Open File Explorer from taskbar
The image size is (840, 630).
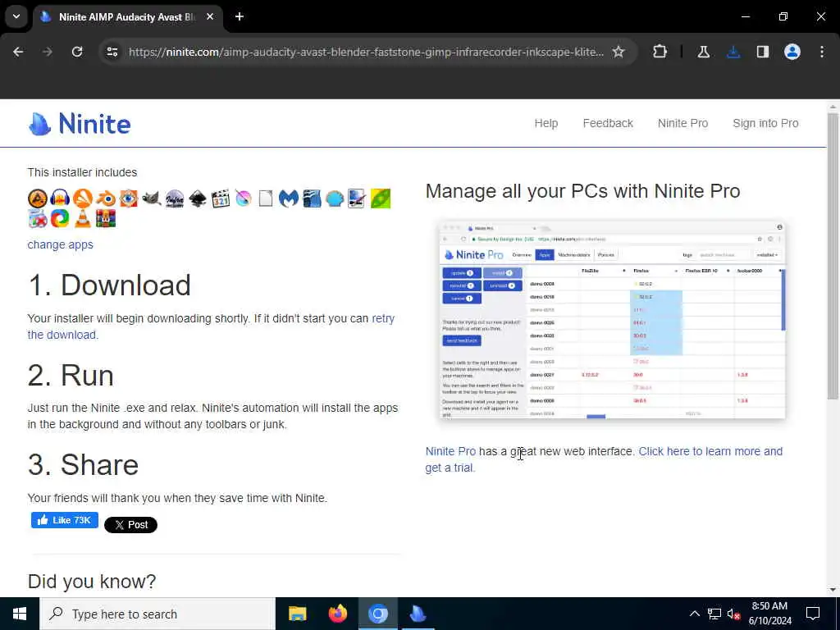(x=297, y=614)
